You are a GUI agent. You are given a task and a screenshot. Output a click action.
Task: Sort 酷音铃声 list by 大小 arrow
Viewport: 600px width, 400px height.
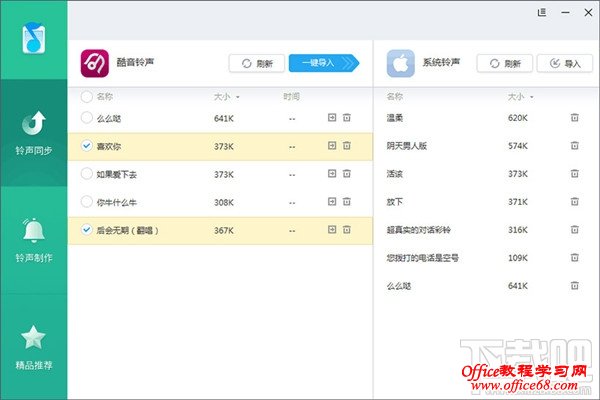[238, 97]
